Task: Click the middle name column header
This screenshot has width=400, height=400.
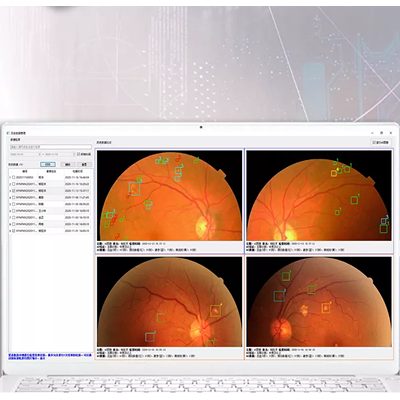Action: pos(51,171)
